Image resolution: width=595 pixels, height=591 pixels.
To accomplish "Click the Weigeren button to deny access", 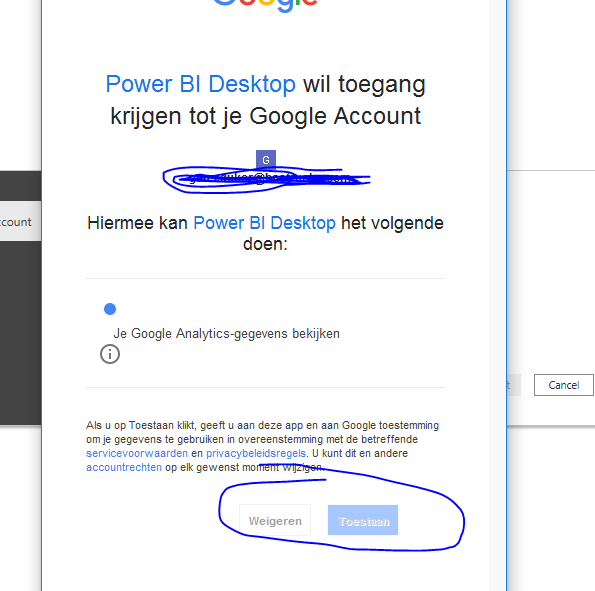I will [x=275, y=520].
